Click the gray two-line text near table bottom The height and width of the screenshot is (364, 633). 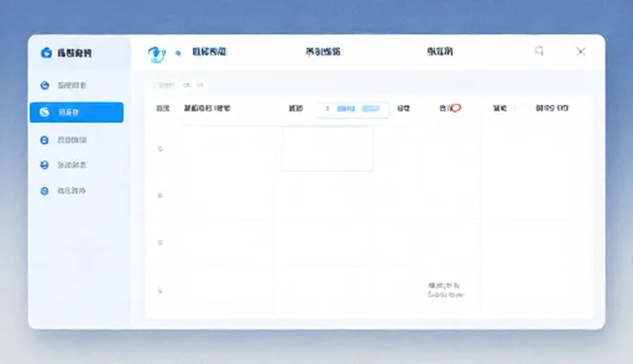pos(446,290)
